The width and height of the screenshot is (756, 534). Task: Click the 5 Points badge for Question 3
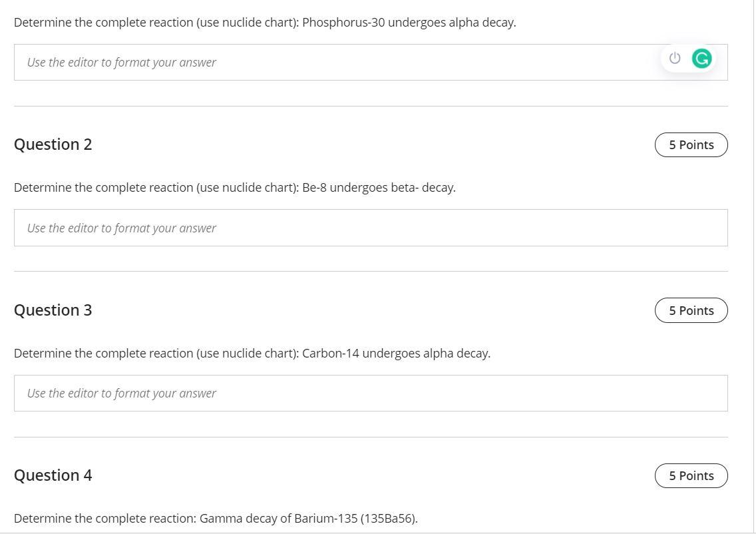[x=691, y=310]
